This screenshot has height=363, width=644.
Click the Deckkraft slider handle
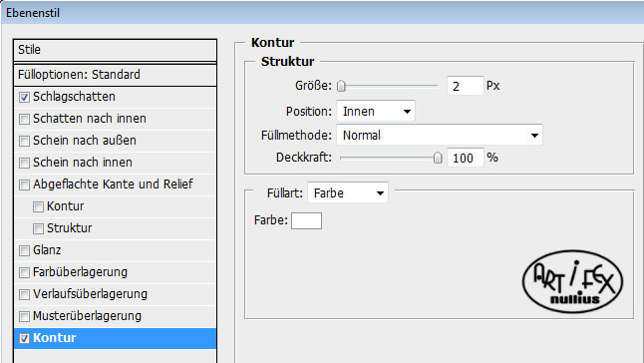coord(438,158)
